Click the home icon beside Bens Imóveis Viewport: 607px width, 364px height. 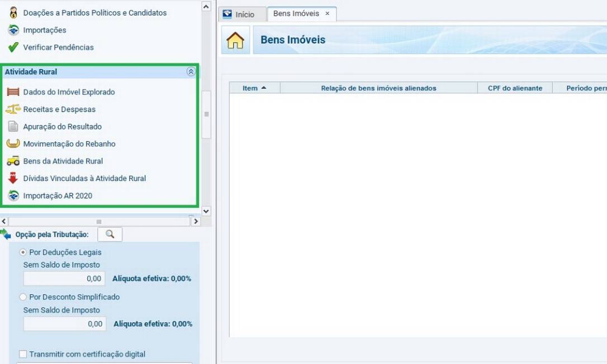[x=235, y=40]
